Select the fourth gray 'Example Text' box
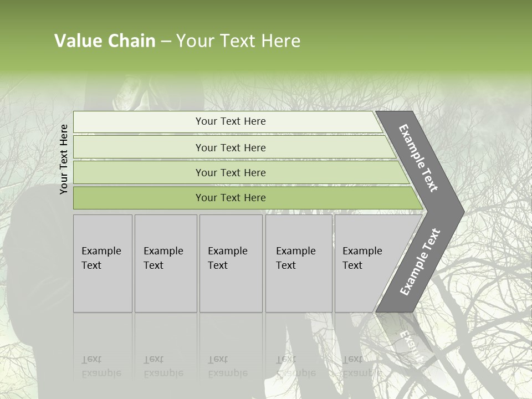Image resolution: width=532 pixels, height=399 pixels. pos(299,263)
